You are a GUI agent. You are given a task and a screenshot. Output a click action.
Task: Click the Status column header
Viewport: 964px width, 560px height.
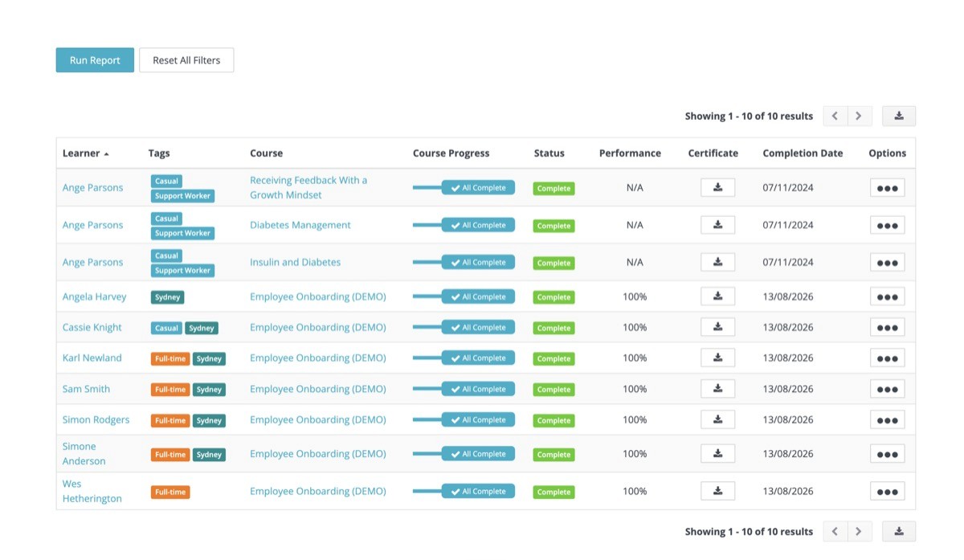(549, 153)
